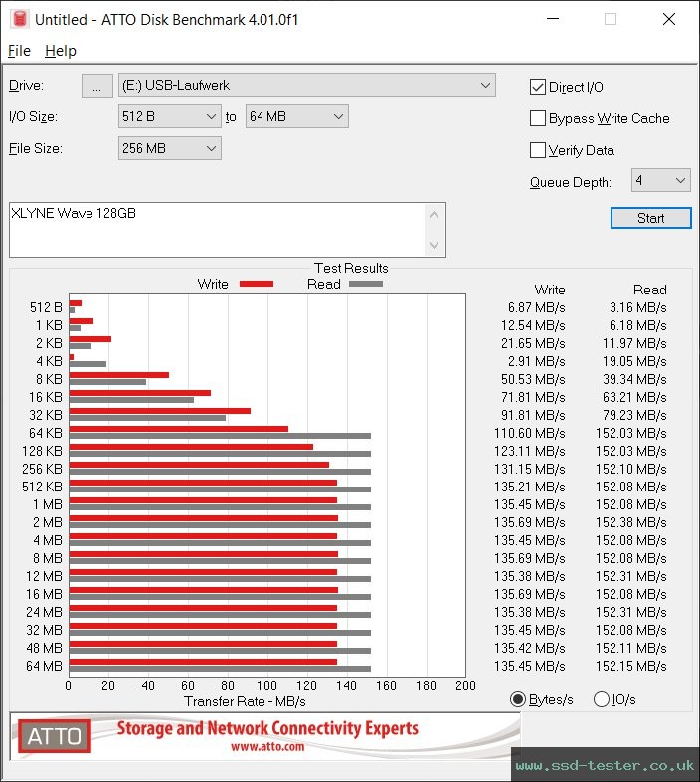This screenshot has width=700, height=782.
Task: Click the 131.15 MB/s write value
Action: coord(530,469)
